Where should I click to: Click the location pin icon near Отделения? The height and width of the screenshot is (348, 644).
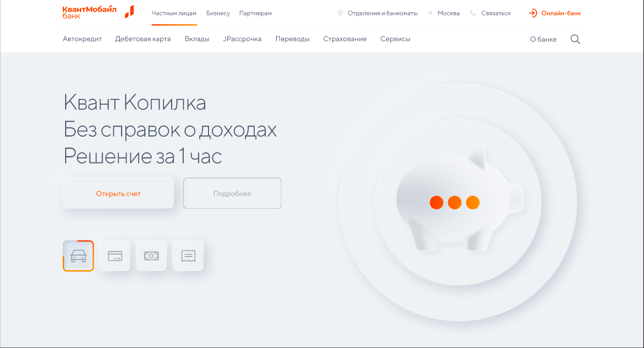pos(340,13)
